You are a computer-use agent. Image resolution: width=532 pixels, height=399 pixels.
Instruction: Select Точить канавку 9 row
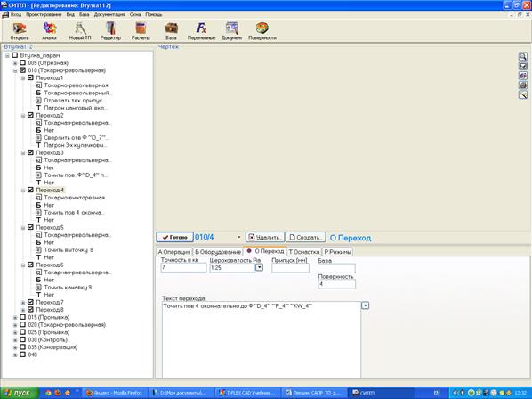tap(64, 287)
